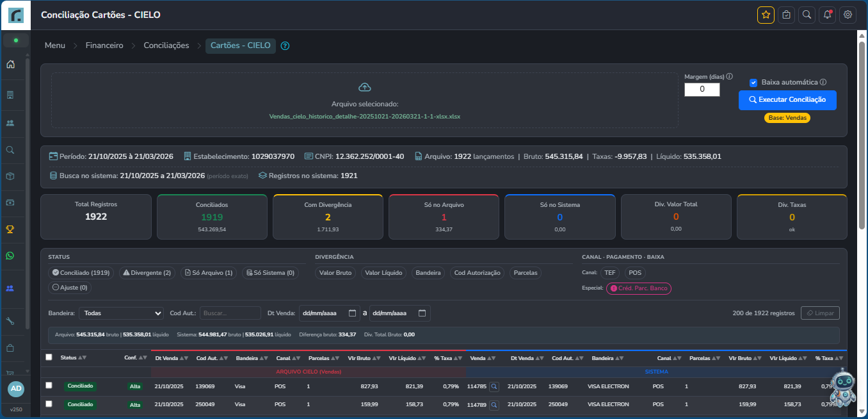Sort Sistema Bandeira column
868x419 pixels.
click(619, 358)
